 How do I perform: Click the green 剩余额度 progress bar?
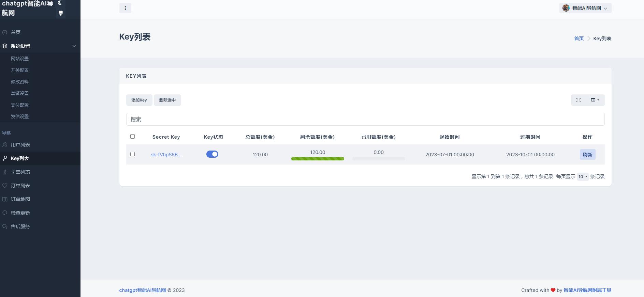[318, 159]
